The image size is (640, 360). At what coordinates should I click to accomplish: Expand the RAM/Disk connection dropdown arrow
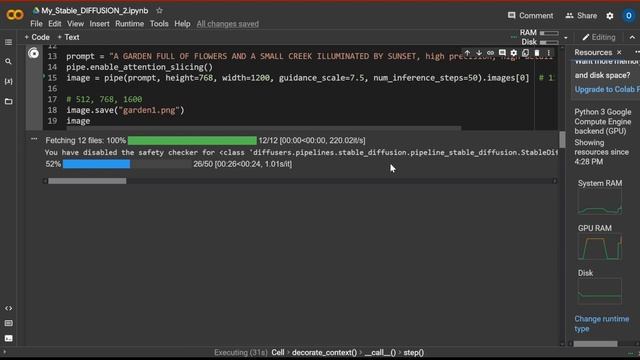coord(566,38)
